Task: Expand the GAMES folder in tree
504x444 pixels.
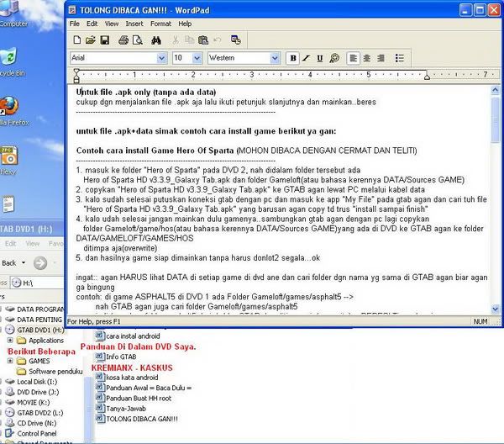Action: [x=10, y=361]
